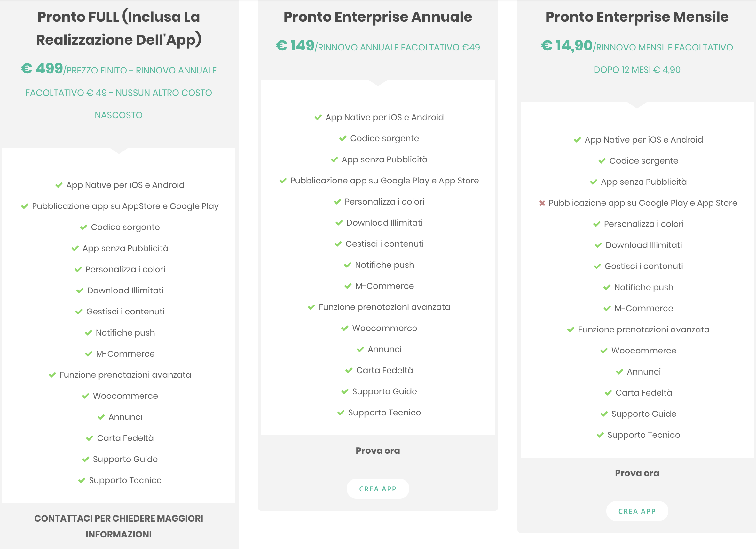Click the checkmark next to Annunci in Annuale plan
This screenshot has height=549, width=756.
(x=360, y=349)
